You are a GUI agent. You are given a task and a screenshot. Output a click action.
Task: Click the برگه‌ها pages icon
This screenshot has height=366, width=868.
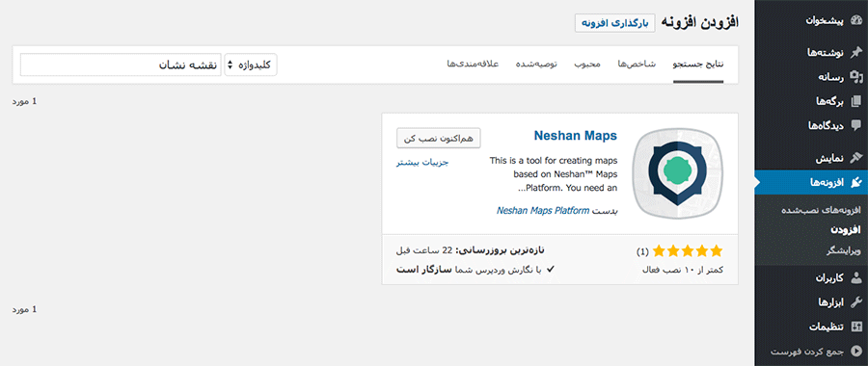click(x=855, y=101)
